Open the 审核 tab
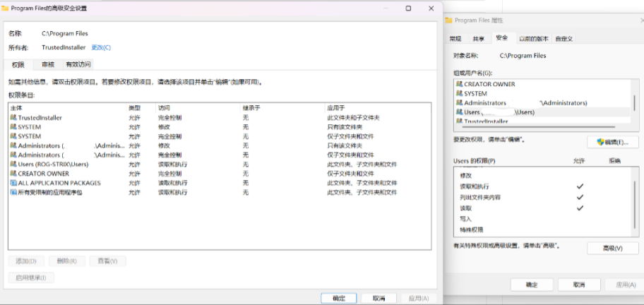 click(48, 64)
